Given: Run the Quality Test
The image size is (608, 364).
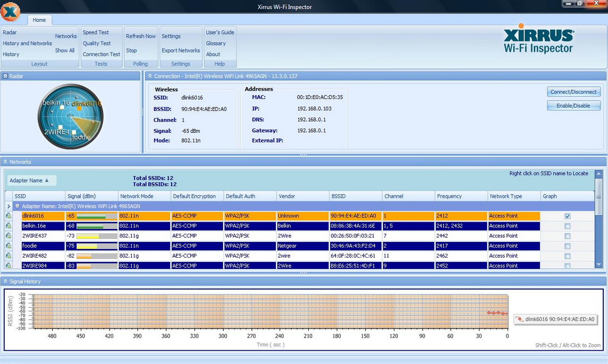Looking at the screenshot, I should pos(97,44).
